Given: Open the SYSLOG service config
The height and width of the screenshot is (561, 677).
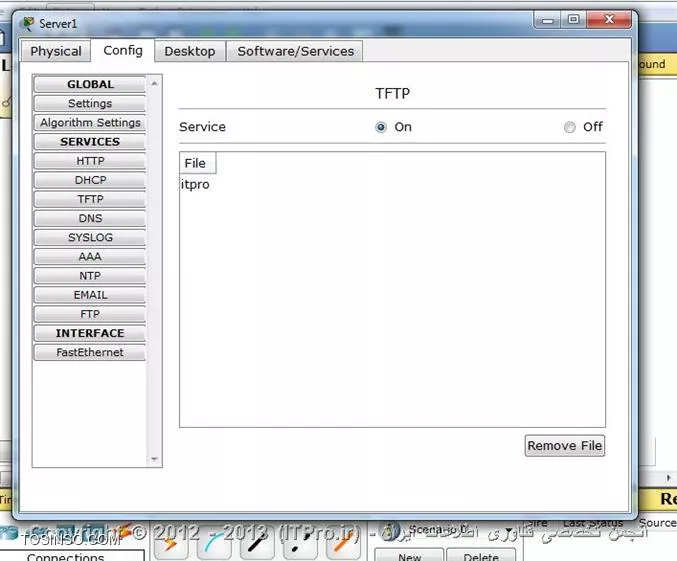Looking at the screenshot, I should (x=90, y=238).
